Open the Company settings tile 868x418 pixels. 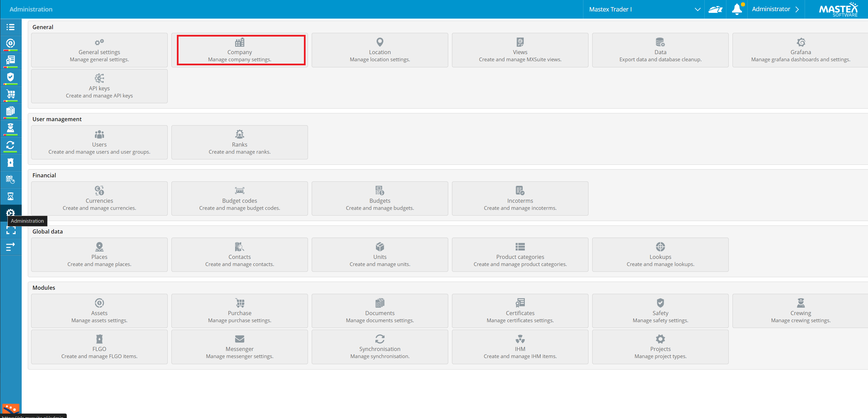(240, 50)
